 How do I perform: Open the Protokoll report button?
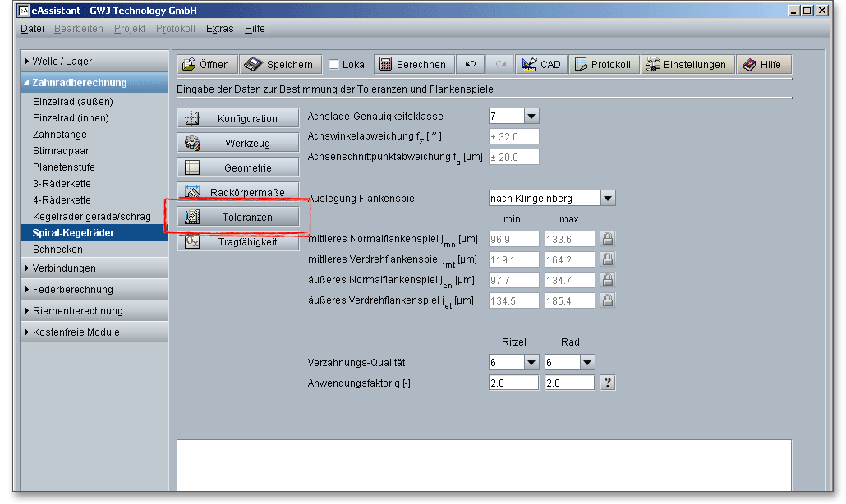tap(603, 65)
